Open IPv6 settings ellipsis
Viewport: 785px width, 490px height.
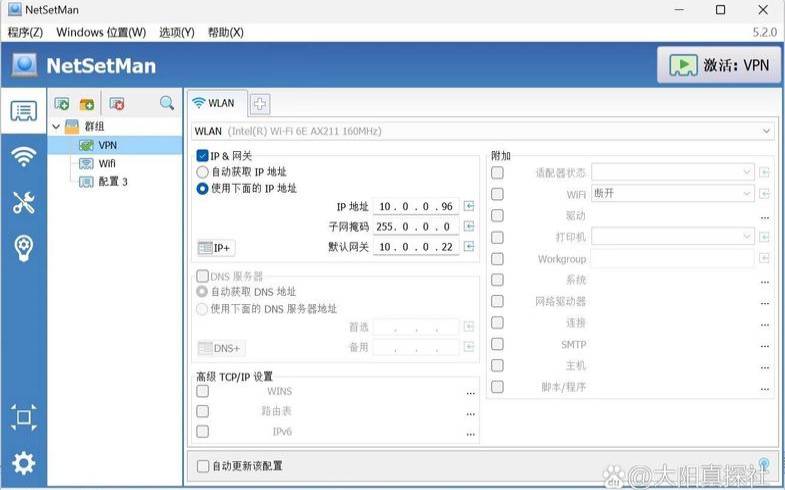pyautogui.click(x=470, y=434)
